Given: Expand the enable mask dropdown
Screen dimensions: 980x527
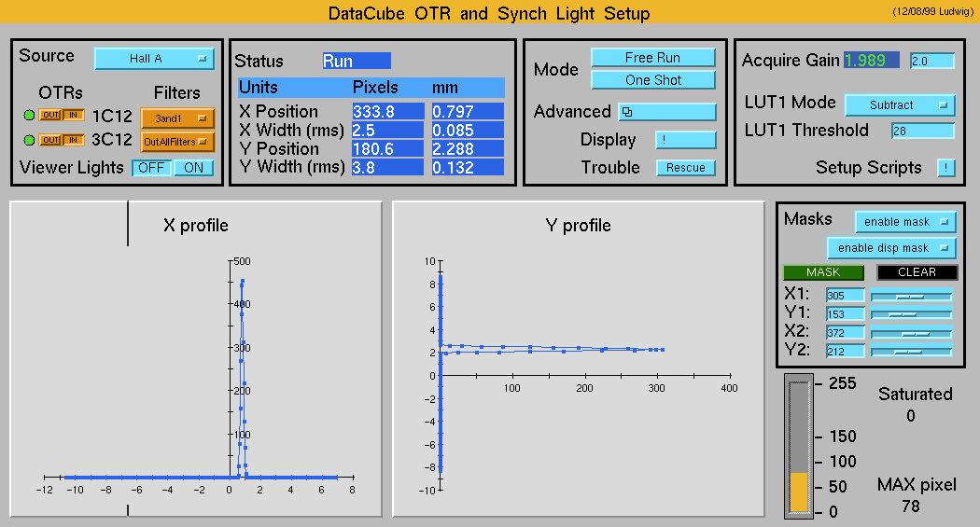Looking at the screenshot, I should coord(905,222).
